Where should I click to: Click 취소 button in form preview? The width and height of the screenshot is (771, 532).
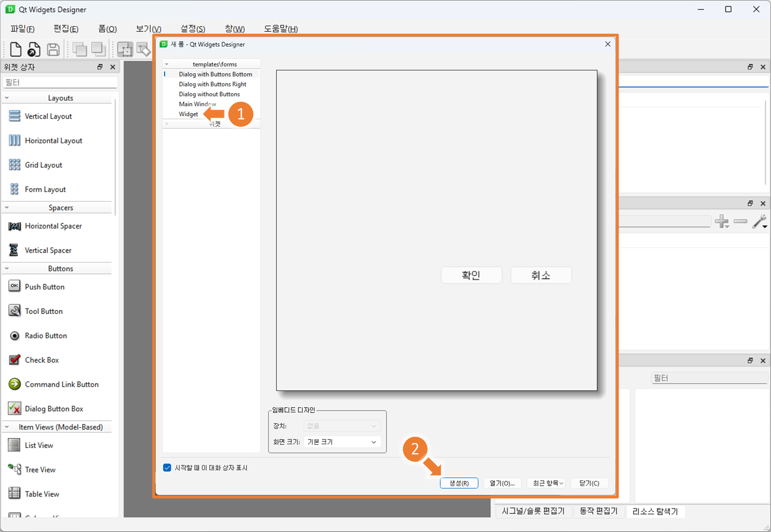(541, 275)
